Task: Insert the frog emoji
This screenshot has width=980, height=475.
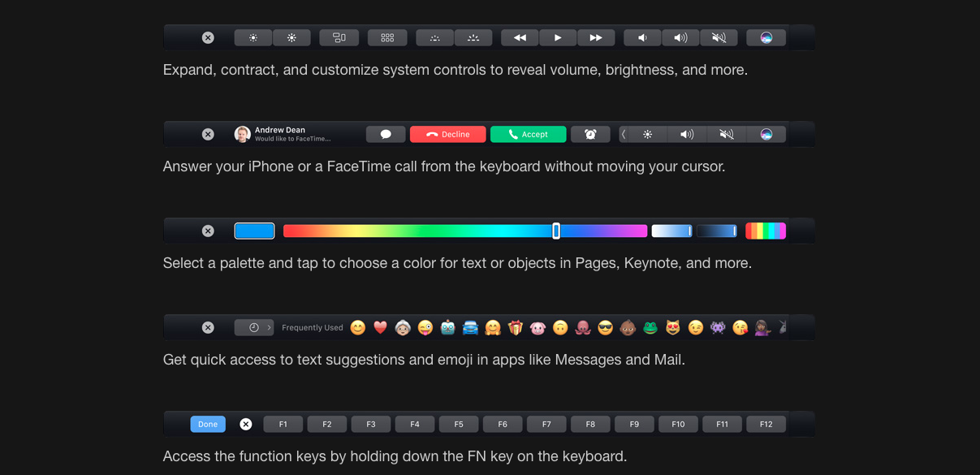Action: coord(650,327)
